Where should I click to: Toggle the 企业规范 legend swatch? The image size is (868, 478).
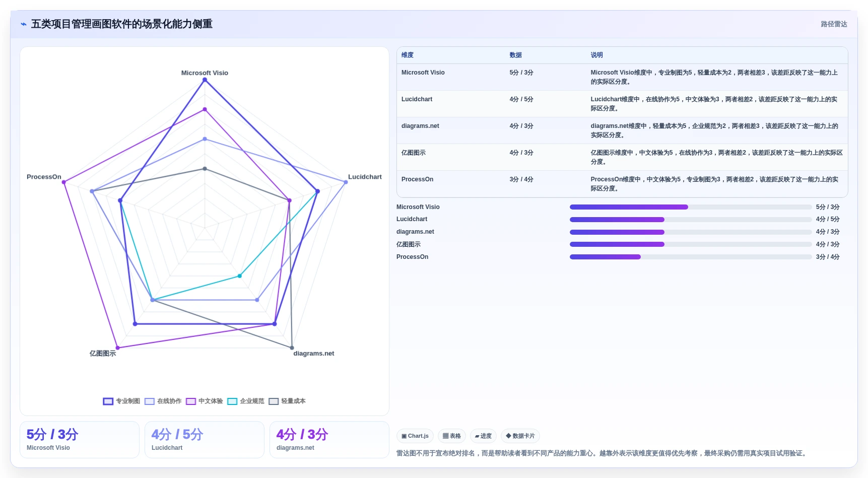click(x=232, y=401)
